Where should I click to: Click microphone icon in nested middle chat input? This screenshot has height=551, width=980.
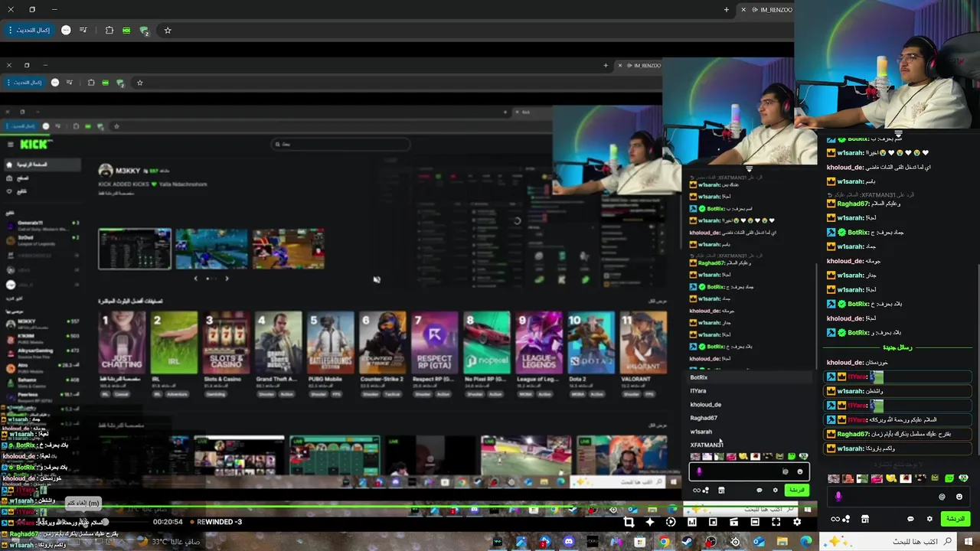tap(699, 471)
